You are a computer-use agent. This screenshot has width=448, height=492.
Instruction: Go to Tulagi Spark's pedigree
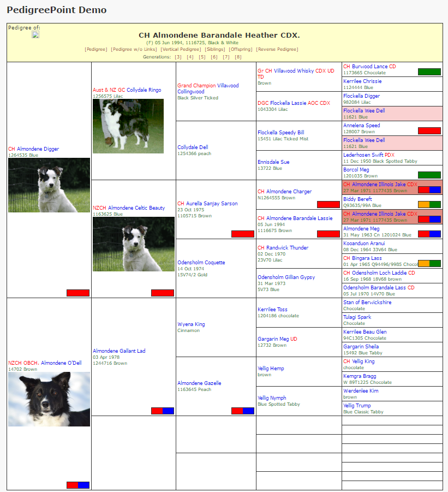(x=357, y=317)
